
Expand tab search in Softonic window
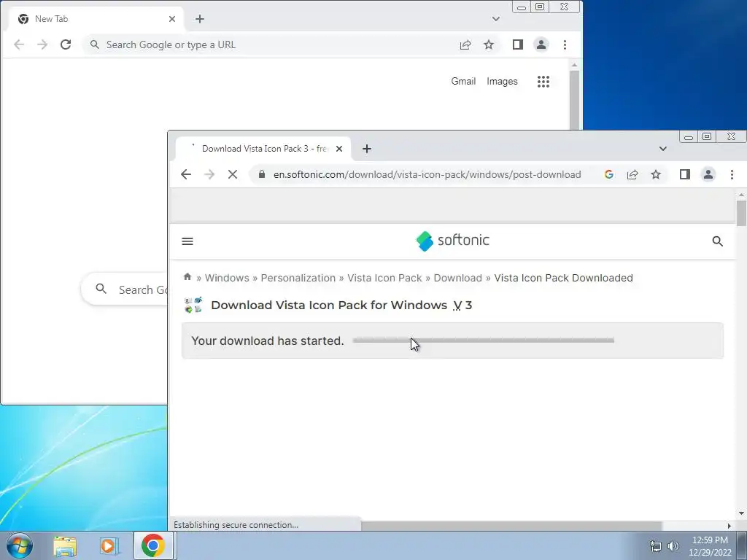pyautogui.click(x=662, y=149)
